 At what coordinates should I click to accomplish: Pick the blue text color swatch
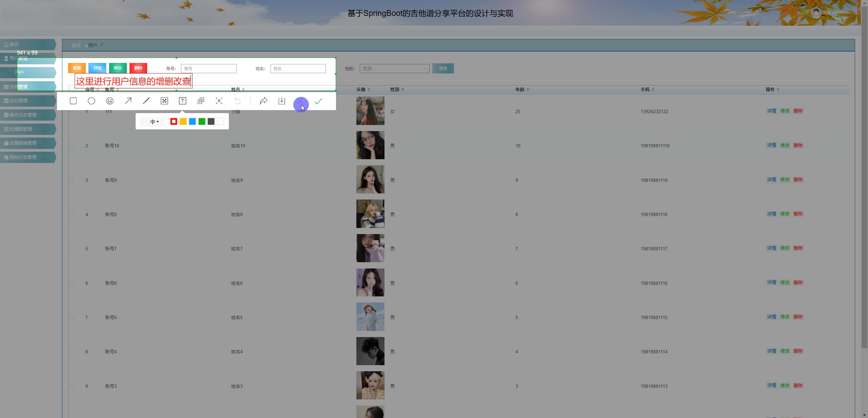pos(193,122)
